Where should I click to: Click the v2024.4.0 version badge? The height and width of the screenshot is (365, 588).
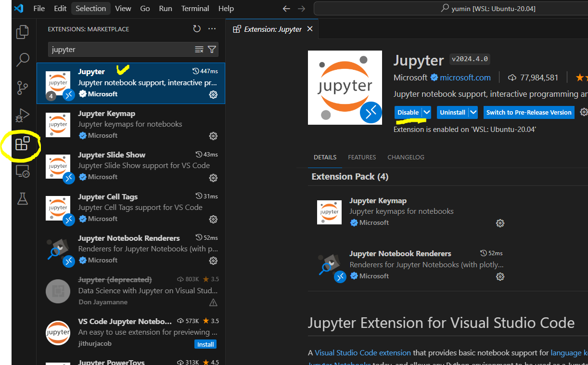[x=470, y=59]
